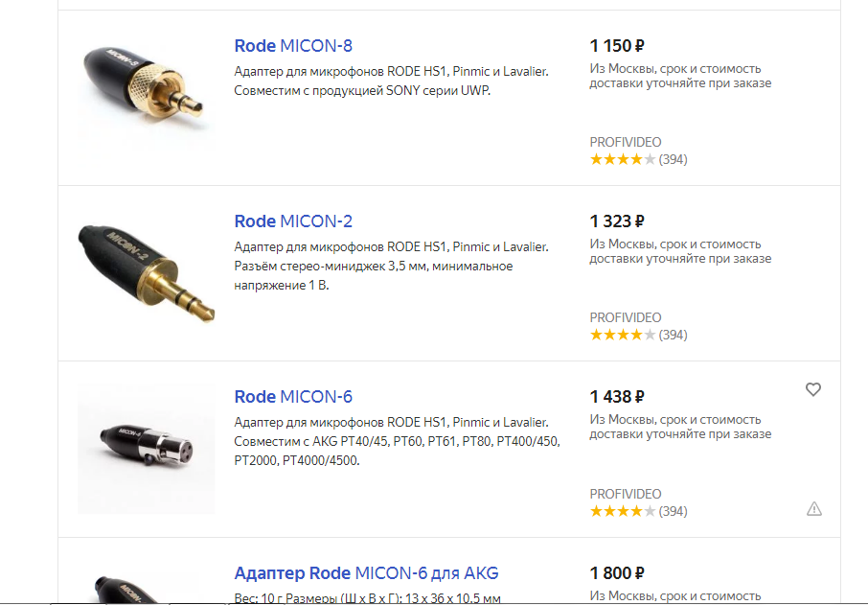This screenshot has width=868, height=605.
Task: Click the 1 150 ₽ price
Action: point(617,45)
